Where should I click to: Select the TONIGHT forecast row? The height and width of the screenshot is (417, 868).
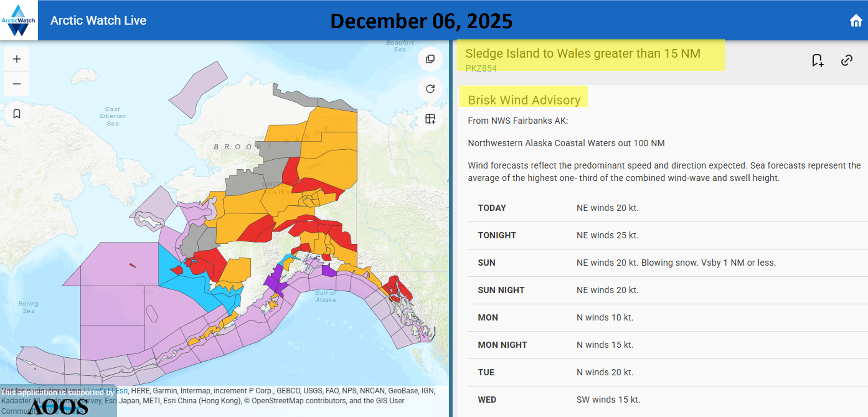pos(666,235)
